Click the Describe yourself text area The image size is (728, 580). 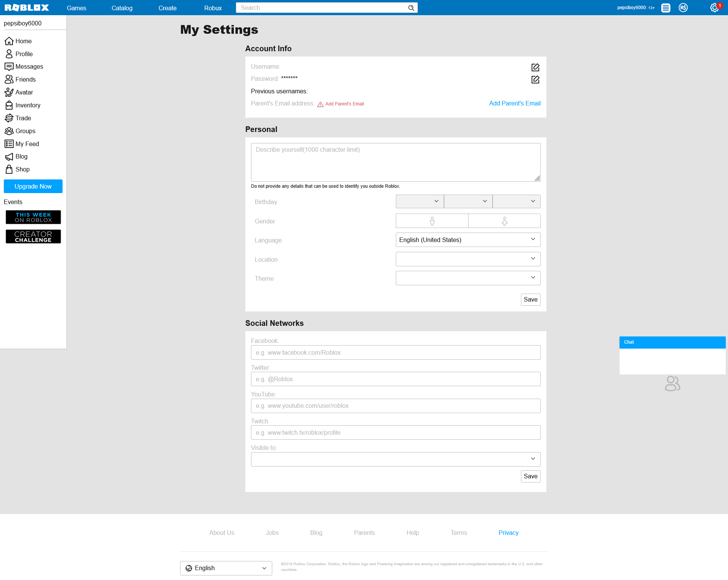point(395,162)
